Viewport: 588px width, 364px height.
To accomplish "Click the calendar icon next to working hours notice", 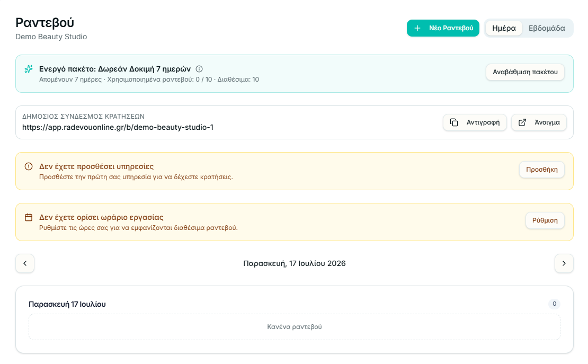I will (x=29, y=217).
